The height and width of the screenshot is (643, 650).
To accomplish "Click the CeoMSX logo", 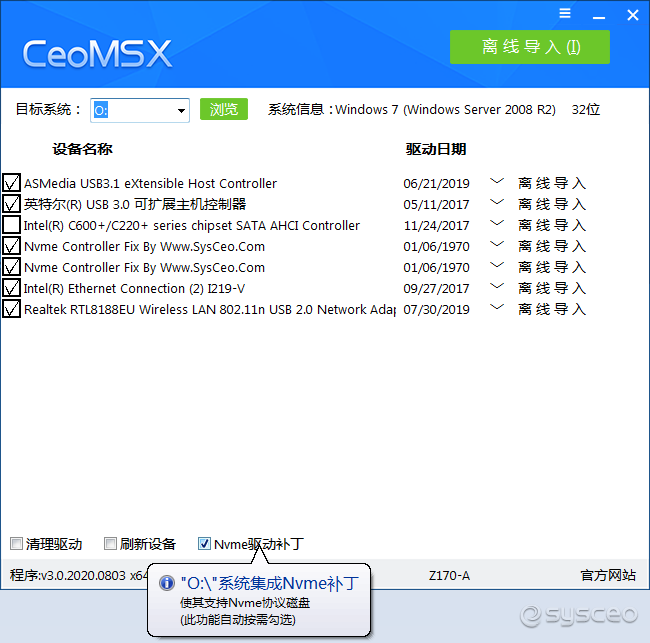I will pos(97,53).
